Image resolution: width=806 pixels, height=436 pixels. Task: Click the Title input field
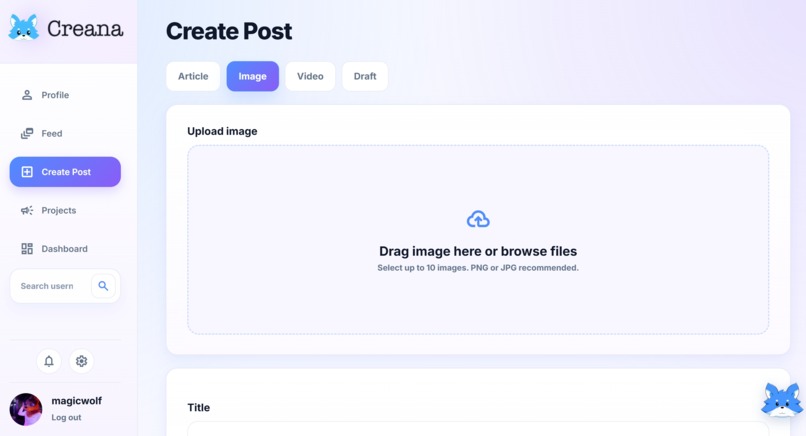pyautogui.click(x=478, y=429)
